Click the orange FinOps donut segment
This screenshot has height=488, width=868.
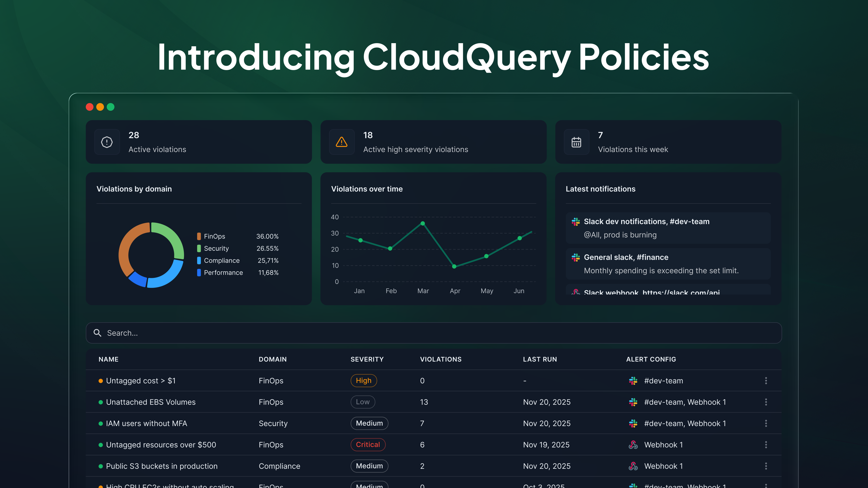[125, 248]
